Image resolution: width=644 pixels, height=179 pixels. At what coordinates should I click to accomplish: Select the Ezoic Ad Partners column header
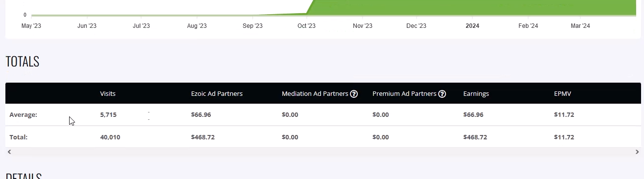coord(217,94)
